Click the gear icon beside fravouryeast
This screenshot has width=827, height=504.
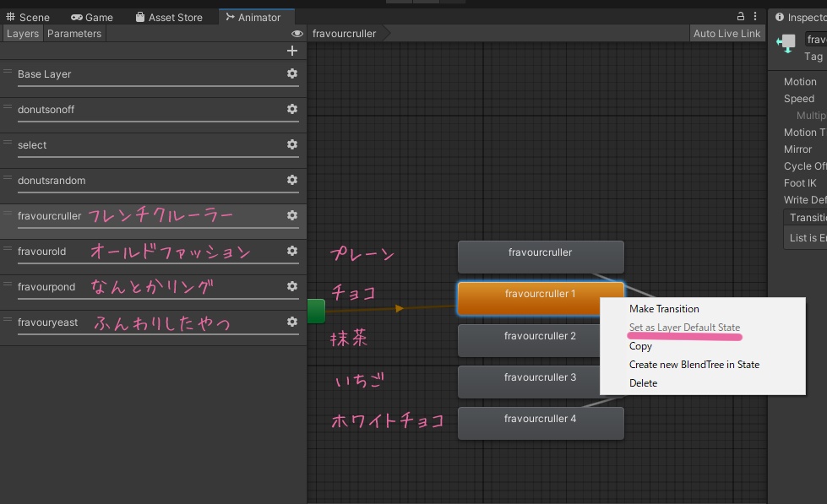coord(291,322)
